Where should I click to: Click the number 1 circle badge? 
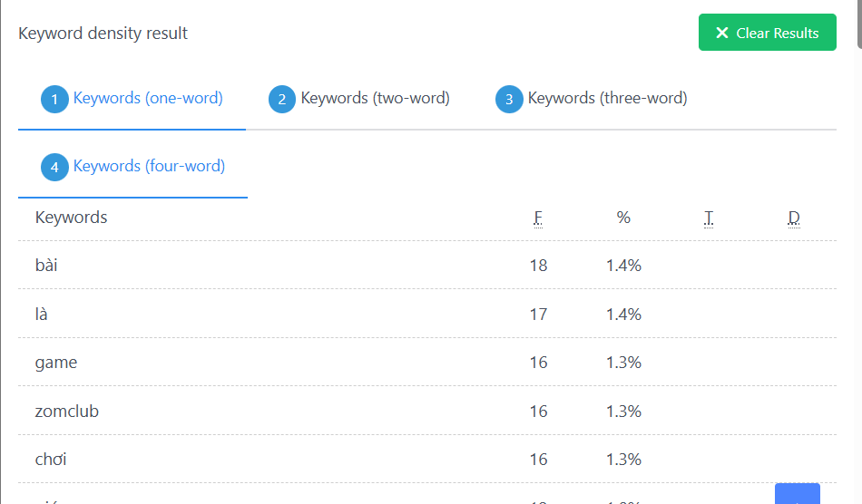tap(54, 100)
